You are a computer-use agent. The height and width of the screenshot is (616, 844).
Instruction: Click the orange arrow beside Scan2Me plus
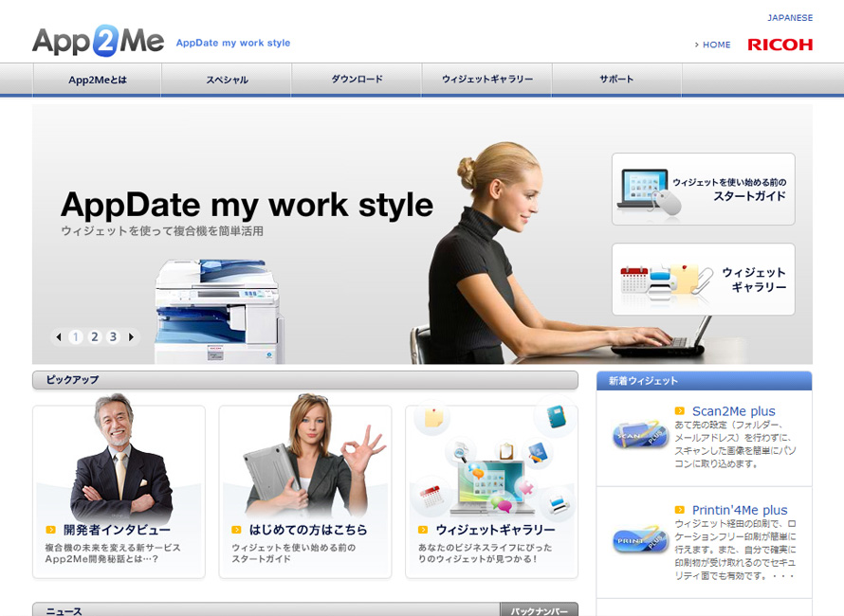click(680, 411)
